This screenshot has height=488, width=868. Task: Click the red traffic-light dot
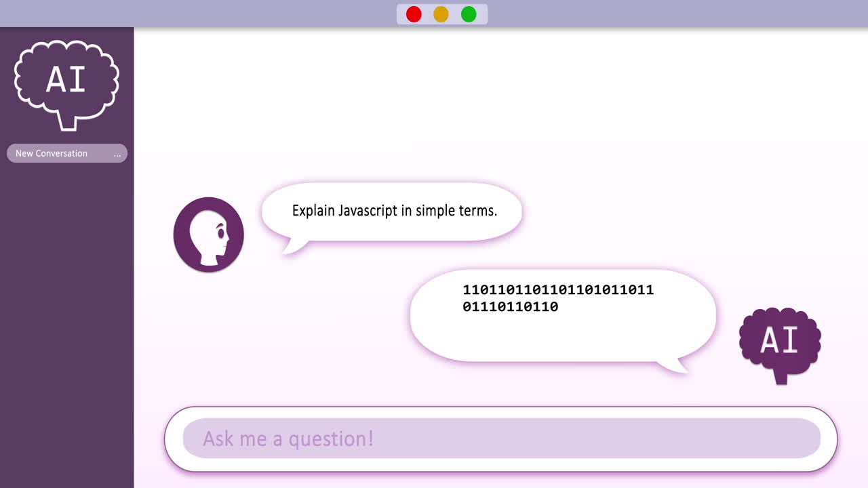pyautogui.click(x=414, y=14)
